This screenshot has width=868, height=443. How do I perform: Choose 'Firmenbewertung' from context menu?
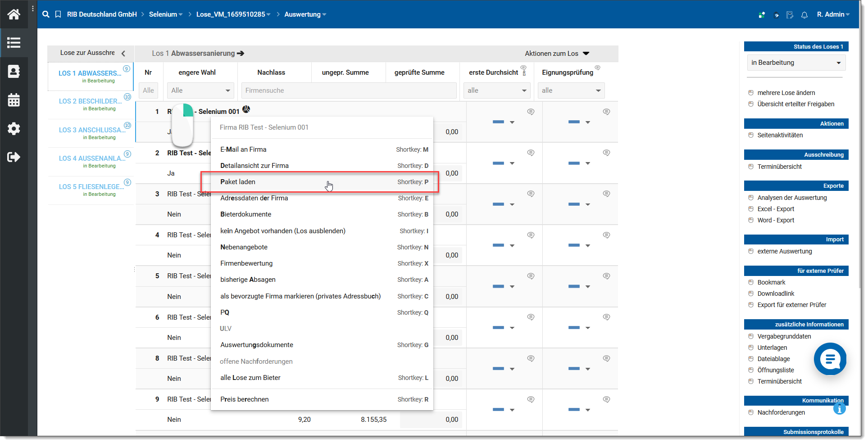(322, 263)
